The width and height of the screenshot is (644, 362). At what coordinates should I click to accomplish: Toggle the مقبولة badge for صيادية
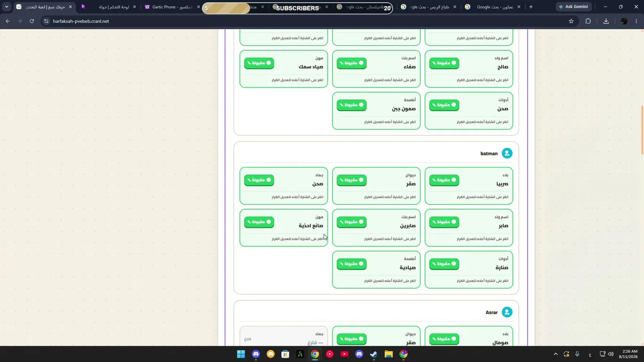[x=351, y=264]
